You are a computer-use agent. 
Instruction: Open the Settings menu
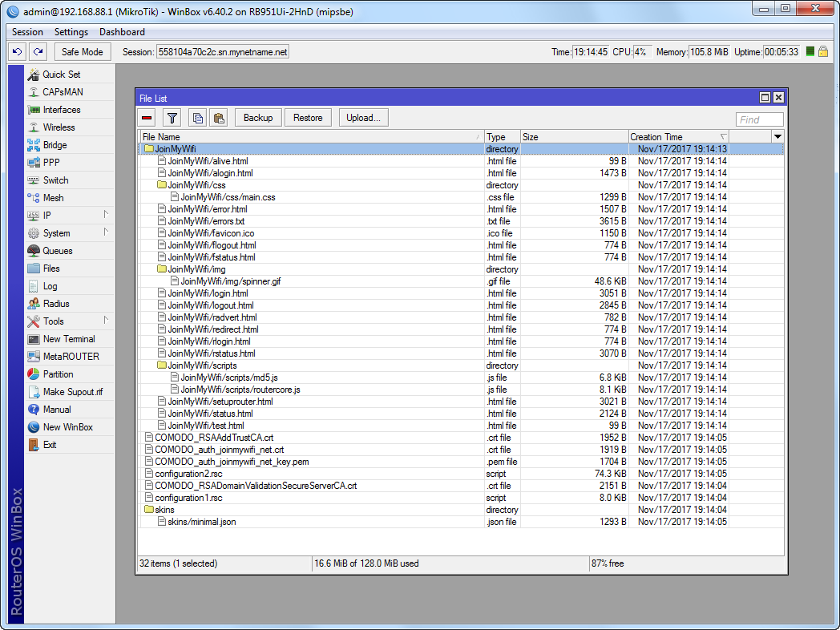[x=71, y=32]
